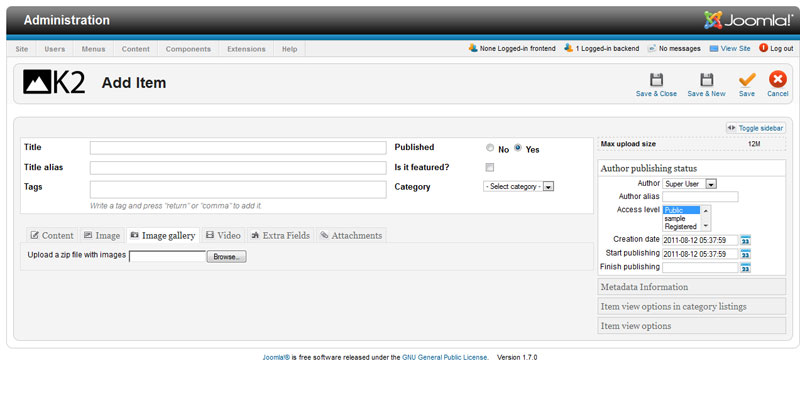
Task: Click the Start publishing date field
Action: coord(700,254)
